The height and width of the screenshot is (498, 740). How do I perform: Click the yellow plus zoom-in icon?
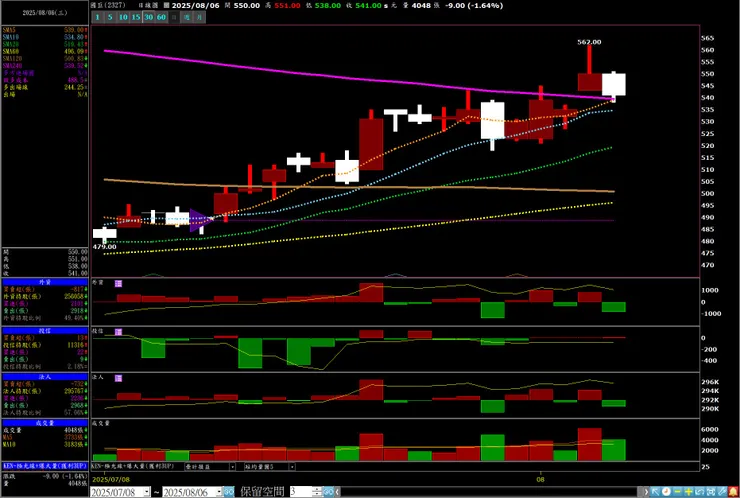click(689, 492)
